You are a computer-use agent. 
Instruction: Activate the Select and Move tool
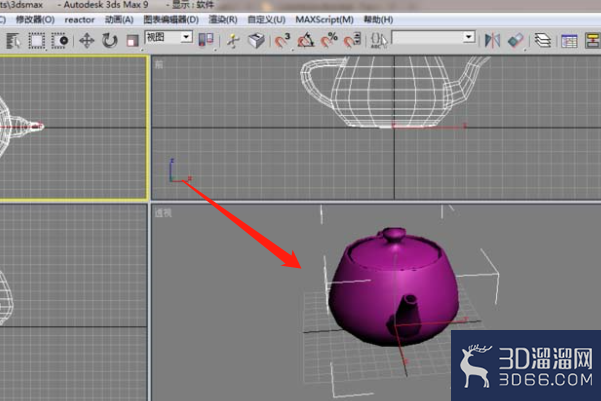click(87, 40)
